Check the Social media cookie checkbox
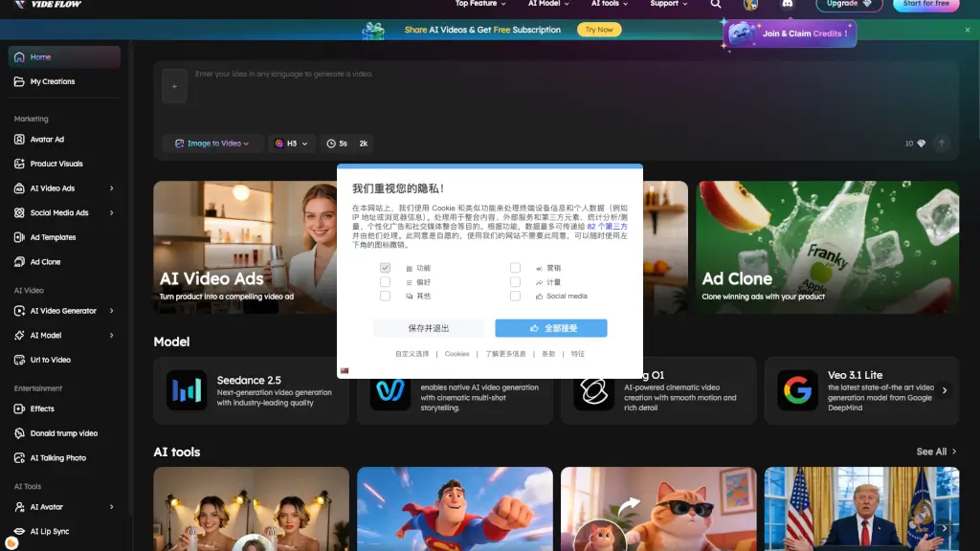Viewport: 980px width, 551px height. 515,297
